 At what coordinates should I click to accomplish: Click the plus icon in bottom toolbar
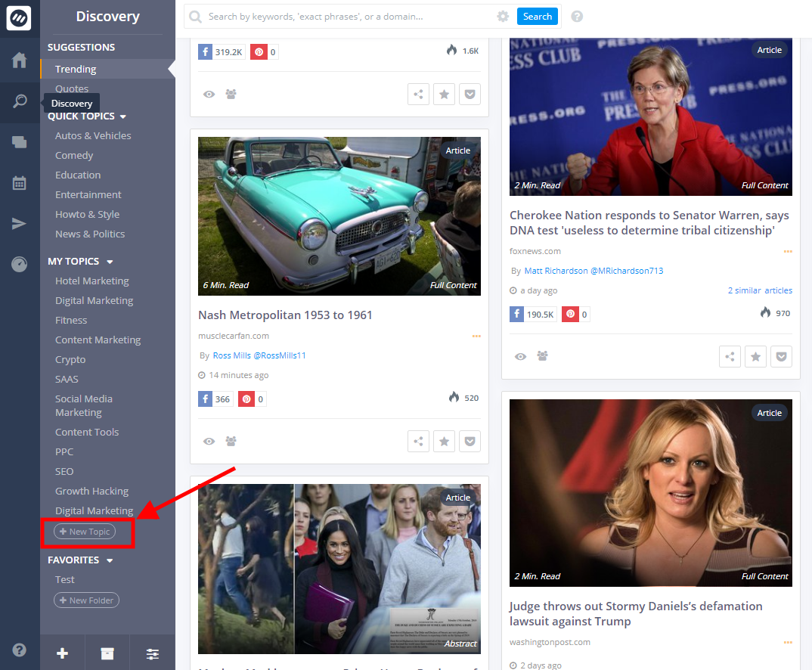(62, 653)
